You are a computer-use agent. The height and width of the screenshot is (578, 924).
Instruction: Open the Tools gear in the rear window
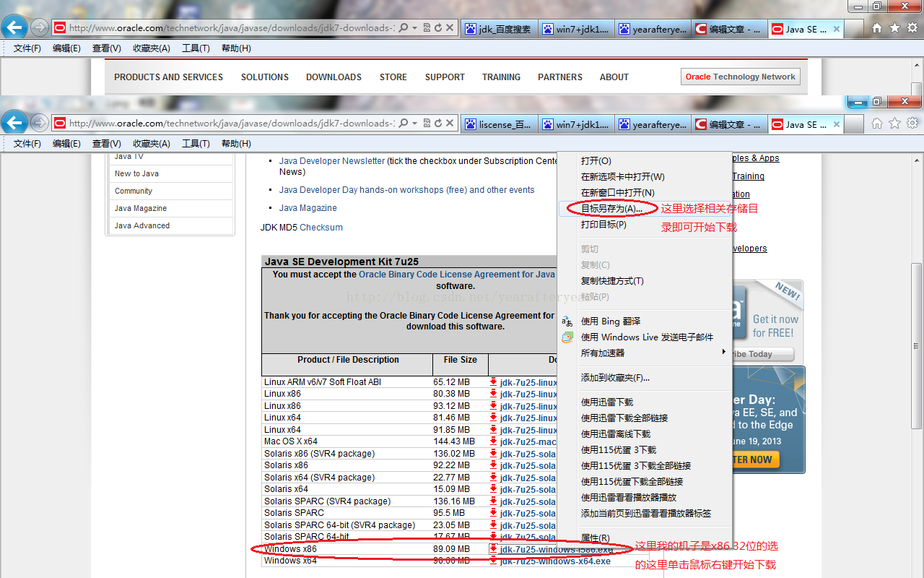click(912, 28)
